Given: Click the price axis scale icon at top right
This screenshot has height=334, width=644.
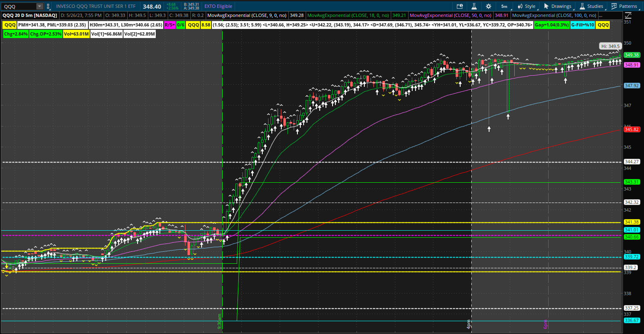Looking at the screenshot, I should 628,15.
